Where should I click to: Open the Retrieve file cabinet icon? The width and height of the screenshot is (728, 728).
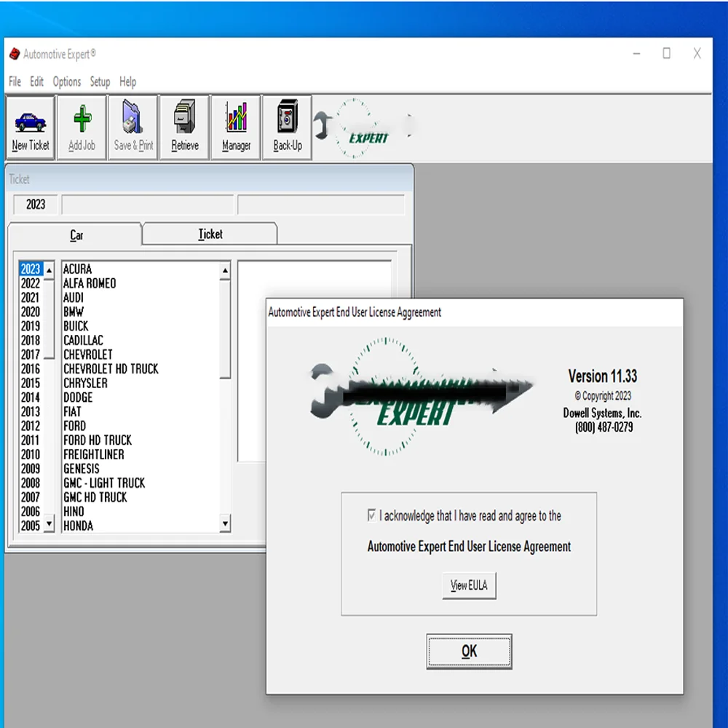coord(185,127)
